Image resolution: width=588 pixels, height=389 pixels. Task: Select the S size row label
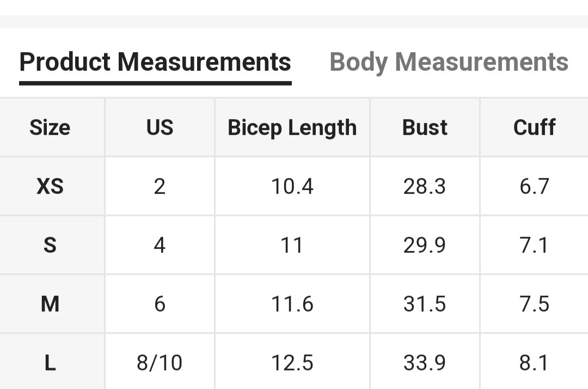pos(51,245)
